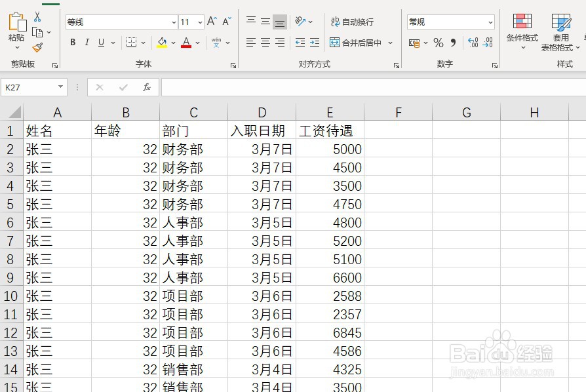The width and height of the screenshot is (586, 392).
Task: Select the Format Painter icon
Action: [37, 46]
